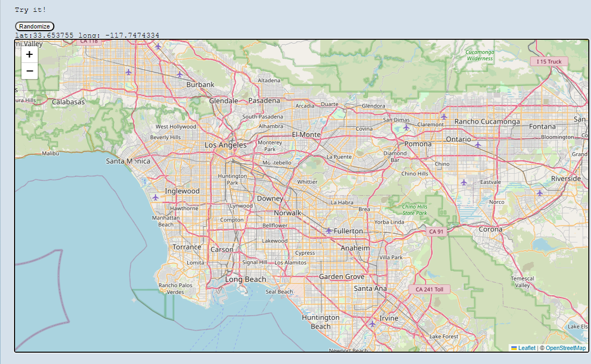Open the Leaflet attribution link
591x364 pixels.
(x=526, y=348)
